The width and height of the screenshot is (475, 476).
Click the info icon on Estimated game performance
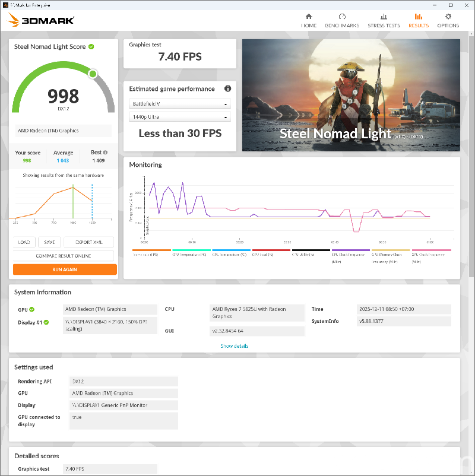coord(227,88)
